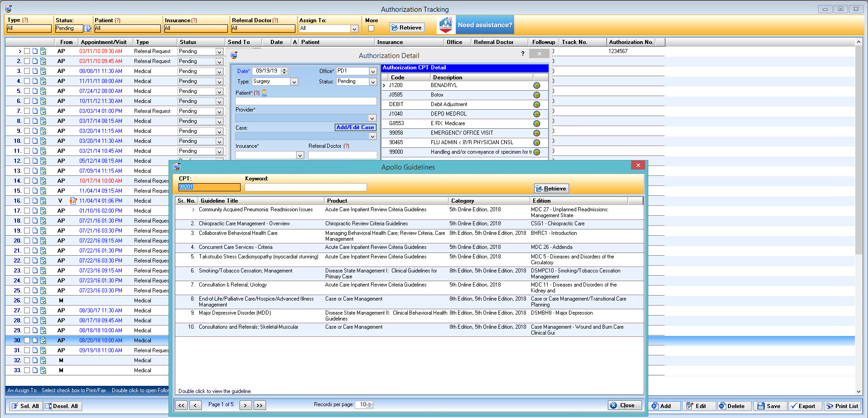Open the checklist note icon in row 3
This screenshot has height=418, width=868.
(x=43, y=71)
